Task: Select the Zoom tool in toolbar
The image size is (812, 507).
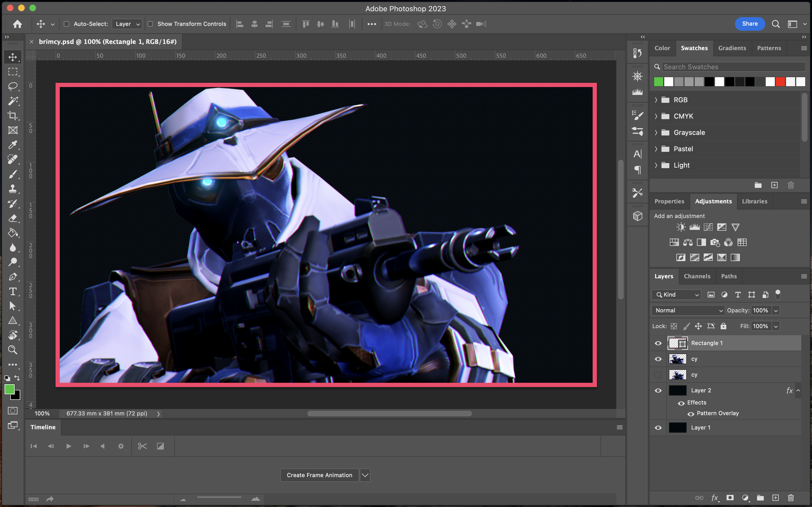Action: 13,350
